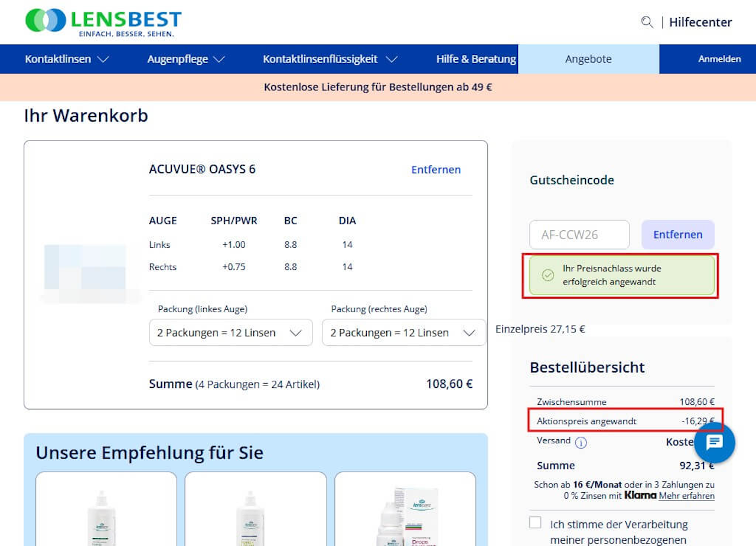756x546 pixels.
Task: Click the total amount 92,31 €
Action: 697,465
